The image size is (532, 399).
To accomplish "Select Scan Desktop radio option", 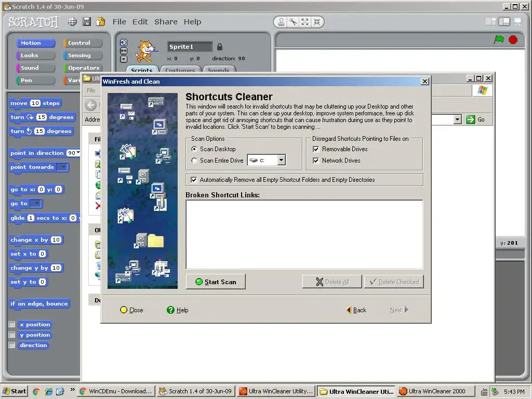I will [x=194, y=149].
